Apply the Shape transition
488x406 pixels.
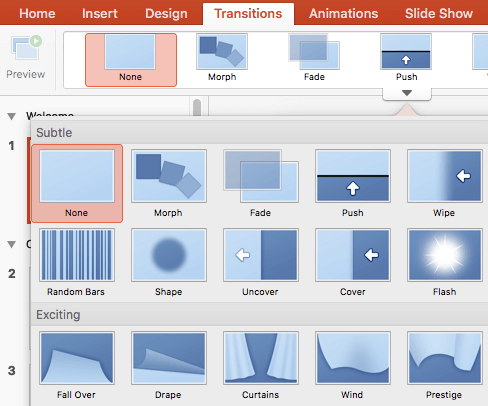[x=169, y=262]
